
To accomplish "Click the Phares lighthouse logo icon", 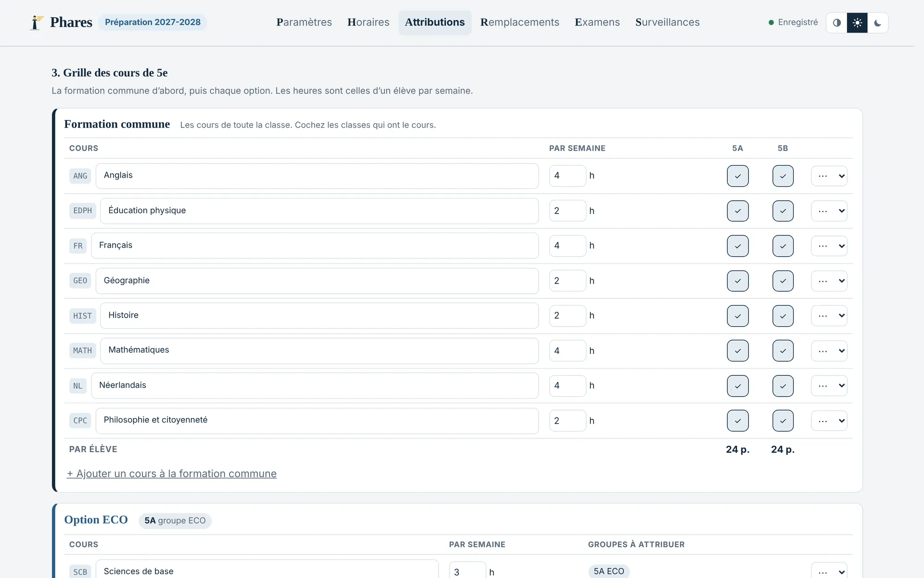I will (36, 22).
